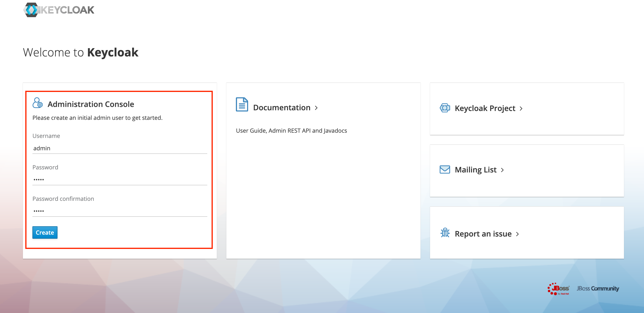The image size is (644, 313).
Task: Click the Keycloak logo in the header
Action: (x=59, y=10)
